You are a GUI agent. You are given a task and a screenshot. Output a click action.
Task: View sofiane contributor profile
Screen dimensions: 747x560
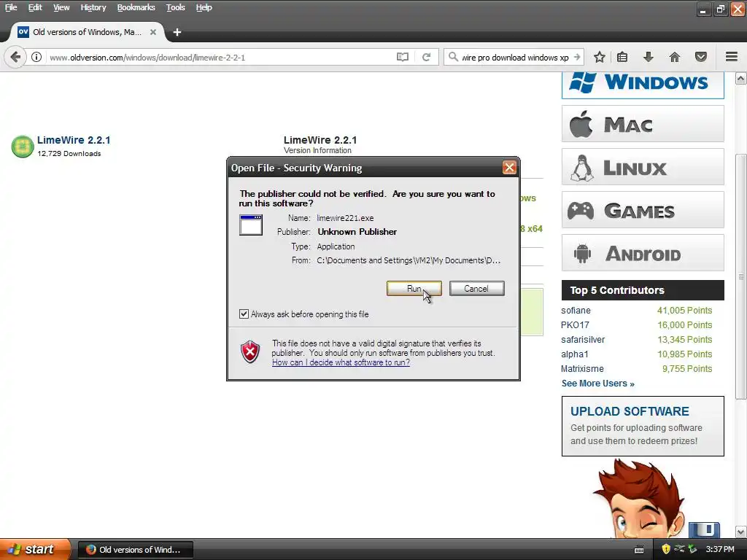pyautogui.click(x=576, y=311)
